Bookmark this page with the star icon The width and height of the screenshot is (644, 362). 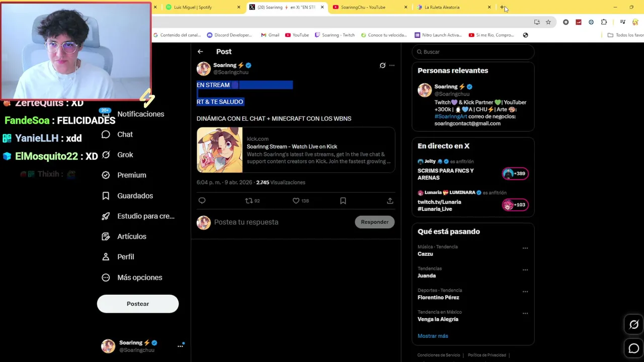[x=548, y=22]
